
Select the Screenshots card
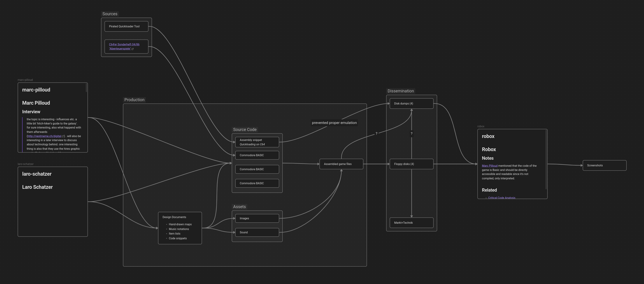605,165
